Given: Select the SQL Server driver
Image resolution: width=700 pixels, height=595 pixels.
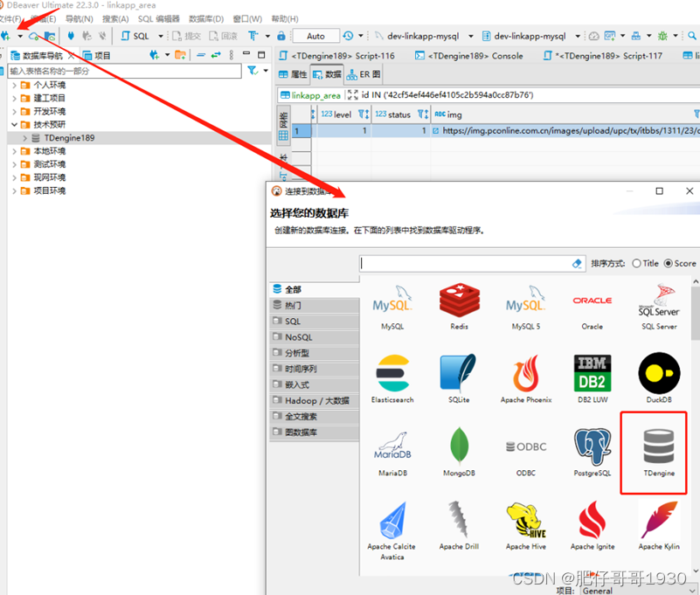Looking at the screenshot, I should click(659, 307).
